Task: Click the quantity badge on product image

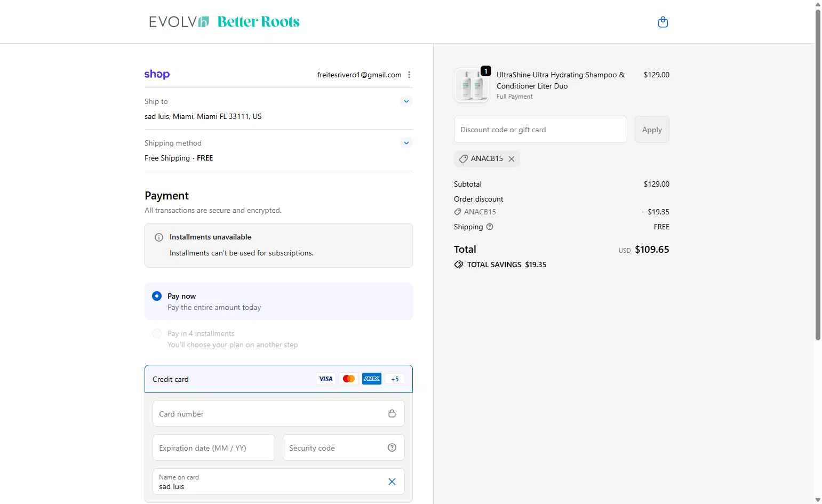Action: 486,71
